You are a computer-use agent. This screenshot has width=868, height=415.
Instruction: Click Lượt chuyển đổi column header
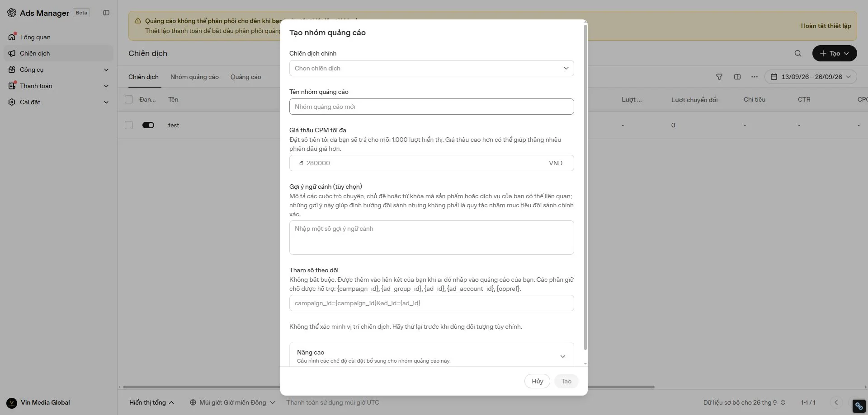(x=694, y=100)
